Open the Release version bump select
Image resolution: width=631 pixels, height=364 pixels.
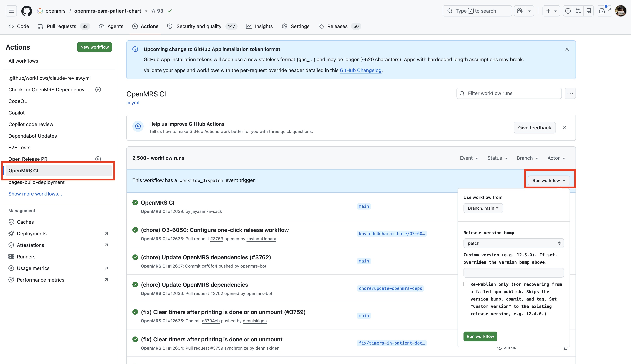click(514, 243)
